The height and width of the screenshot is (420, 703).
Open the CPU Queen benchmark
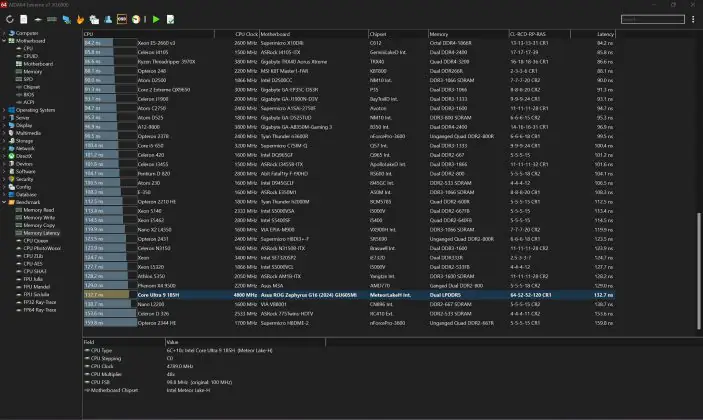coord(35,241)
